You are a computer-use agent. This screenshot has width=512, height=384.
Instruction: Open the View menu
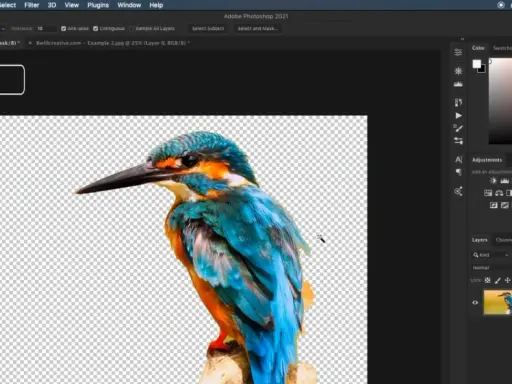click(72, 5)
